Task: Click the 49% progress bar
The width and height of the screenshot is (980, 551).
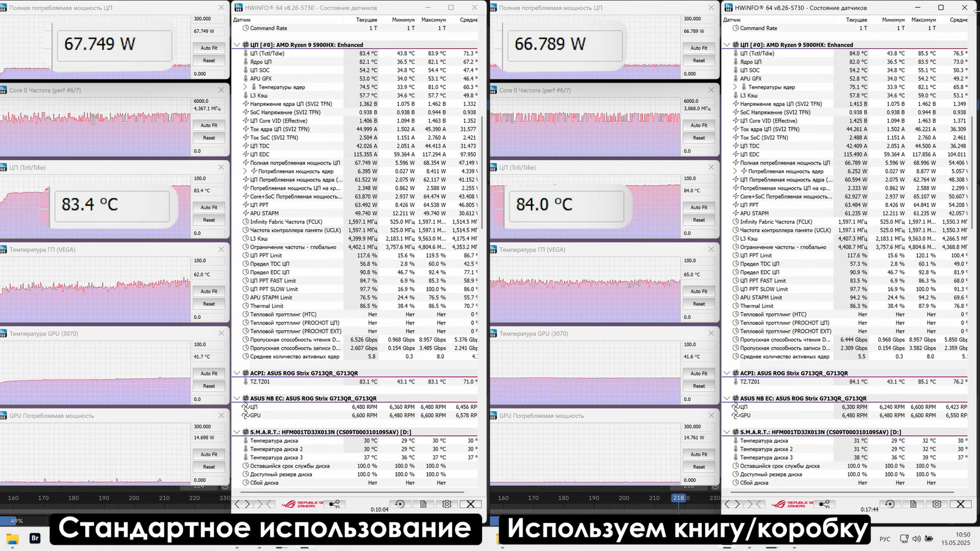Action: (17, 521)
